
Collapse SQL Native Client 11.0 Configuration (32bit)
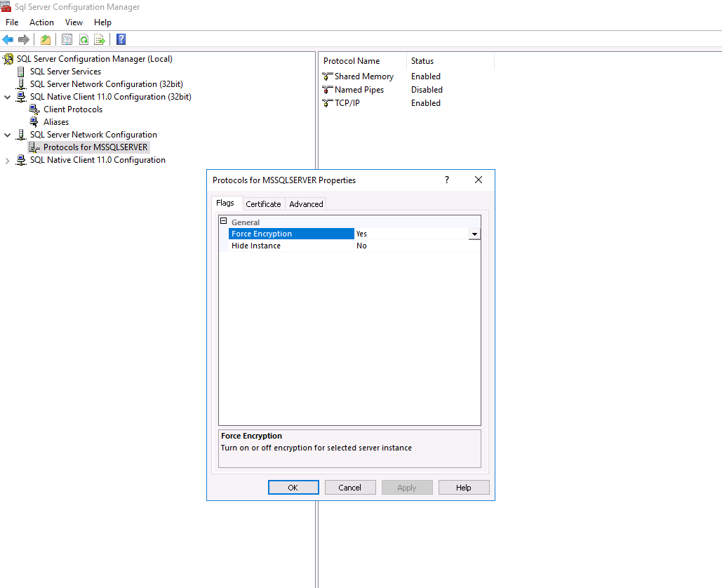click(x=7, y=97)
